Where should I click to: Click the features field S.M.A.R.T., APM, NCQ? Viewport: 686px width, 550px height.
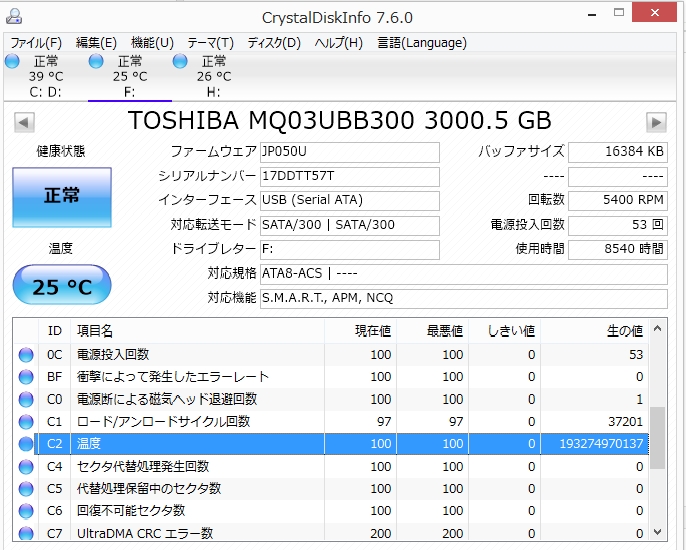tap(464, 298)
